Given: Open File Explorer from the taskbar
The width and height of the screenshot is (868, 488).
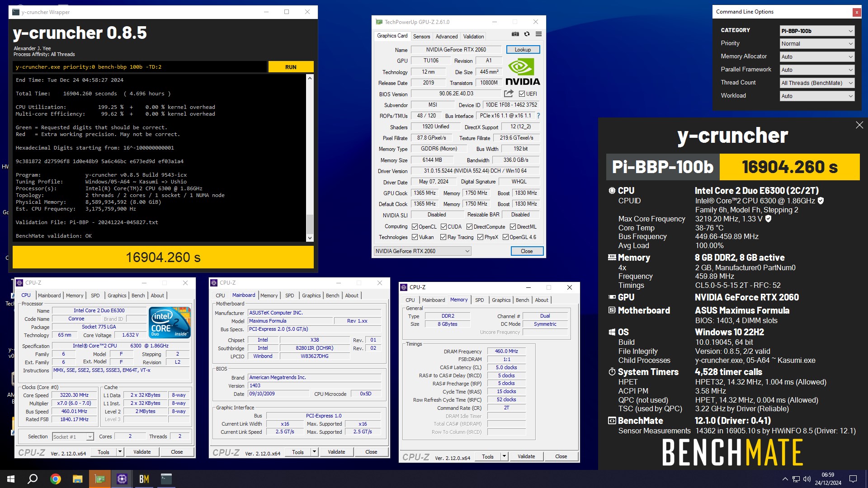Looking at the screenshot, I should [78, 479].
